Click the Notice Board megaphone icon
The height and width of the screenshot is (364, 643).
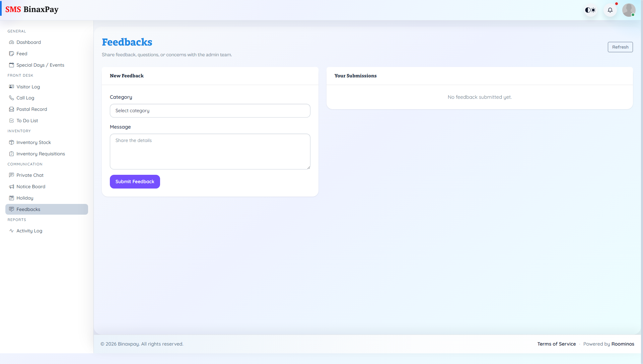pyautogui.click(x=11, y=187)
